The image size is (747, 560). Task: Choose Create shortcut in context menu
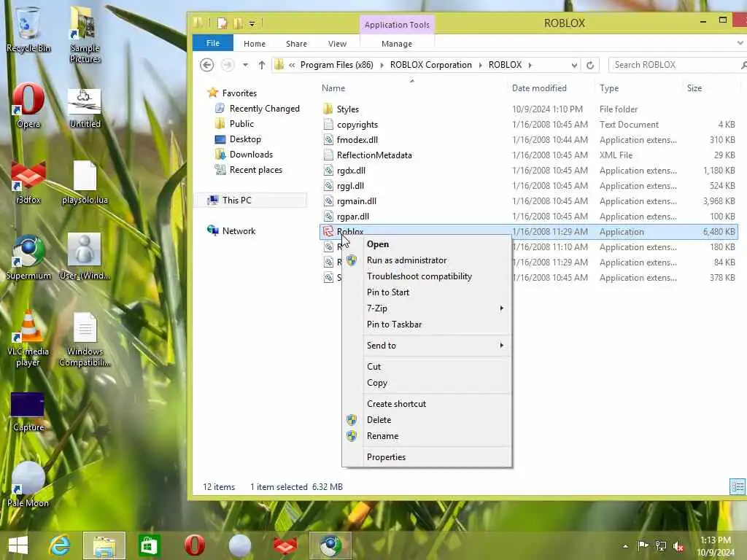pyautogui.click(x=427, y=404)
